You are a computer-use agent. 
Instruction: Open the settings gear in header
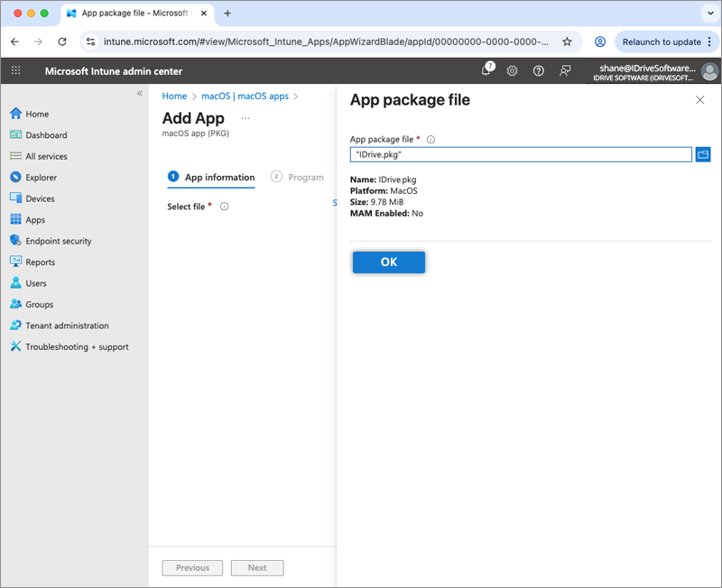(512, 71)
